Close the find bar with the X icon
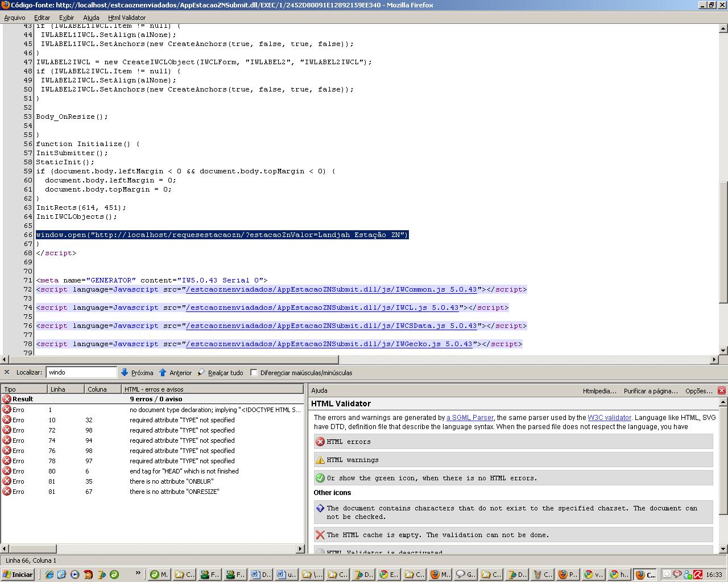This screenshot has width=728, height=582. (x=7, y=372)
